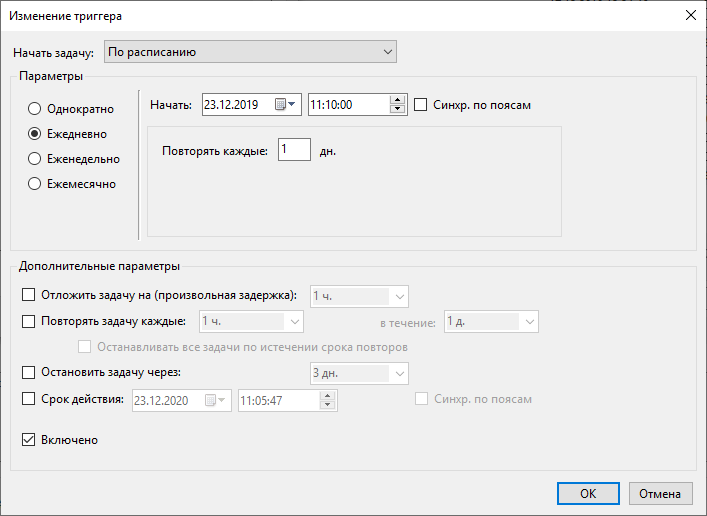Screen dimensions: 707x516
Task: Click the Отмена button
Action: (x=660, y=493)
